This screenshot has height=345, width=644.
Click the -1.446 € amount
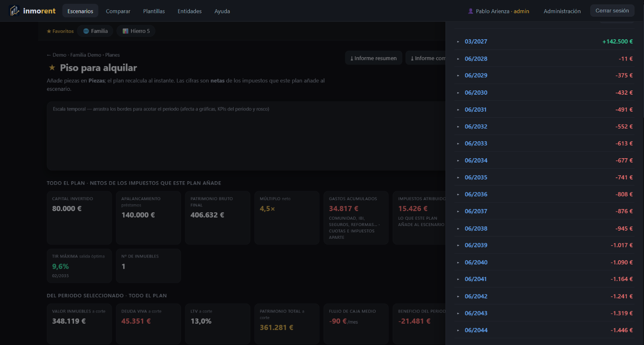[x=621, y=330]
